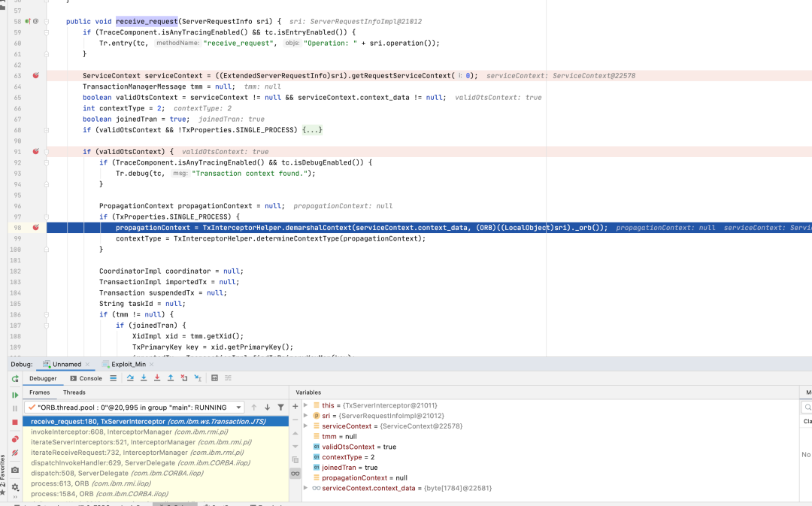The width and height of the screenshot is (812, 506).
Task: Remove the breakpoint on line 63
Action: tap(35, 76)
